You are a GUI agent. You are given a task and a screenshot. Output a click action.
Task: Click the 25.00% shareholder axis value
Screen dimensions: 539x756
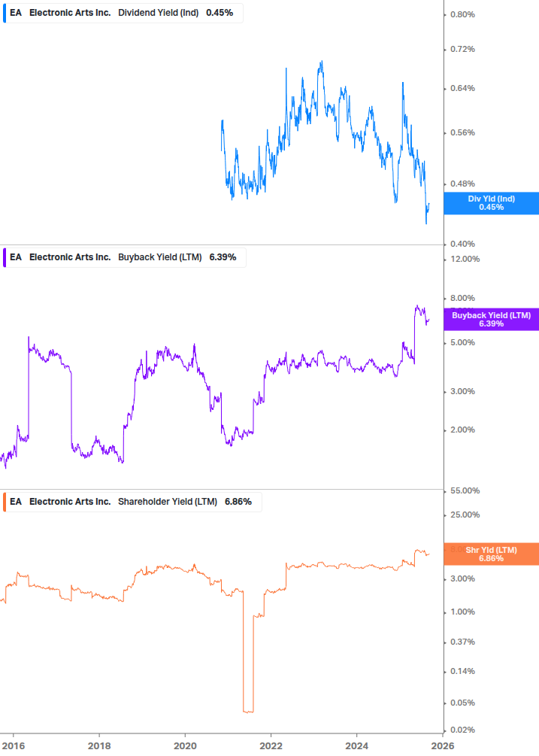coord(465,515)
